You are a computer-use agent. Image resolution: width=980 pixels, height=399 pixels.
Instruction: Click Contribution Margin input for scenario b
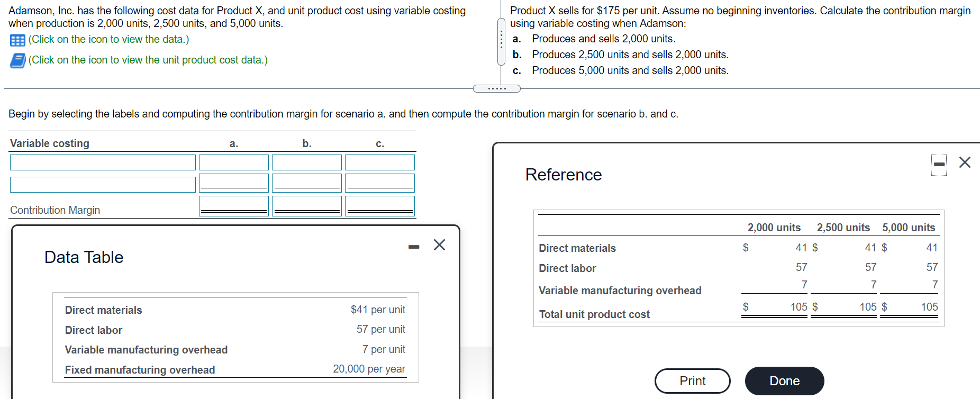(306, 205)
